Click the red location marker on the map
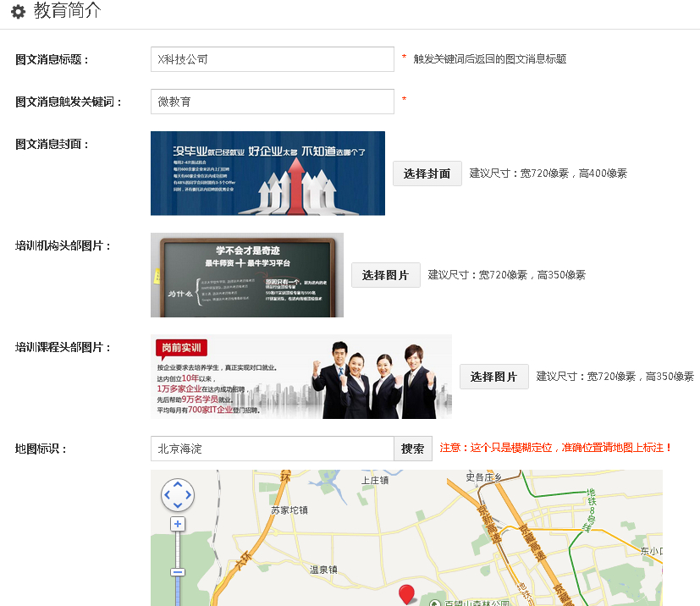The height and width of the screenshot is (606, 700). (407, 593)
